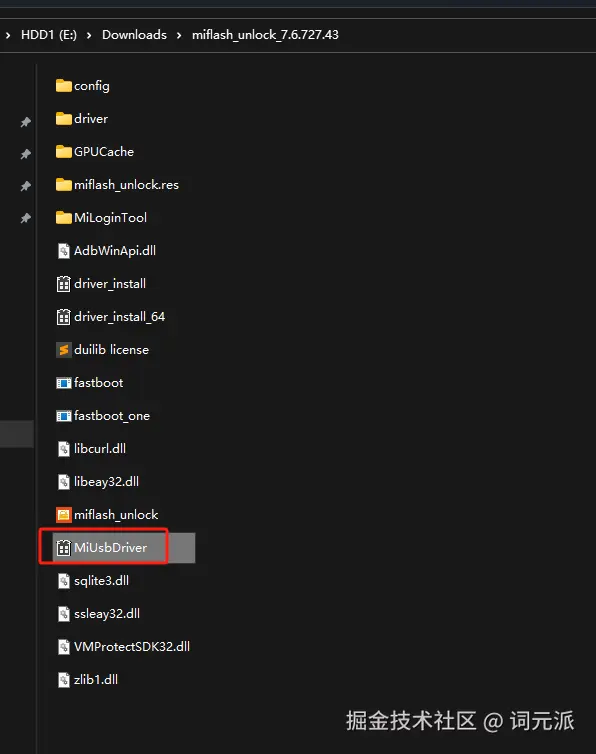Image resolution: width=596 pixels, height=754 pixels.
Task: Click the libeay32.dll file icon
Action: 63,482
